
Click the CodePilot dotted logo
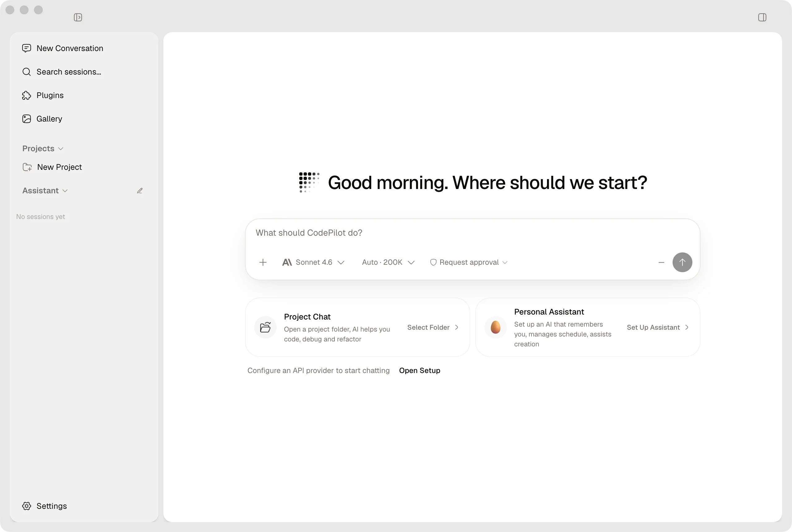tap(309, 182)
